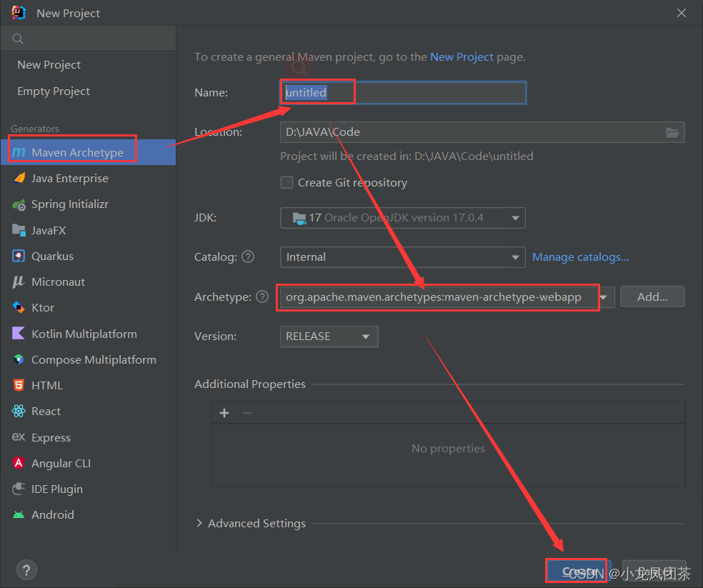Click the Create button
This screenshot has width=703, height=588.
pos(579,571)
